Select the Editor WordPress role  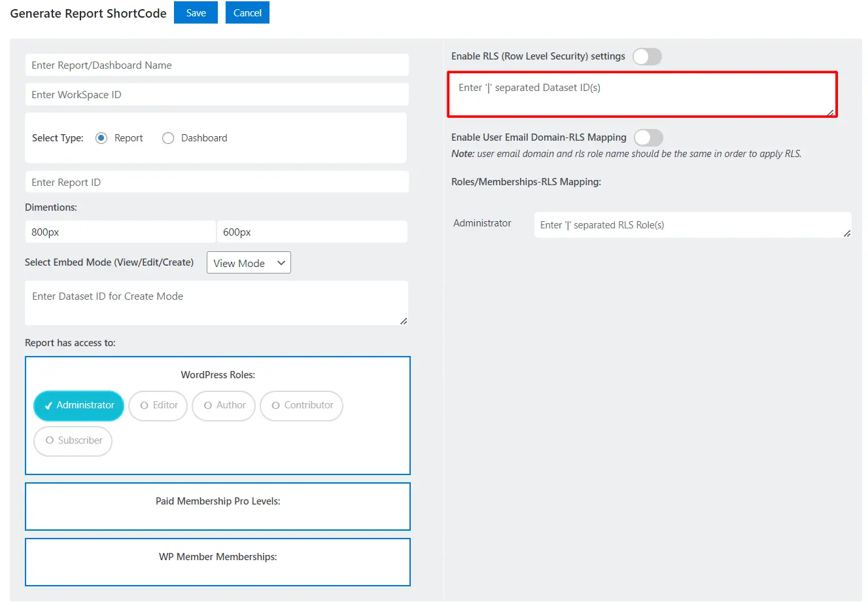(x=158, y=406)
